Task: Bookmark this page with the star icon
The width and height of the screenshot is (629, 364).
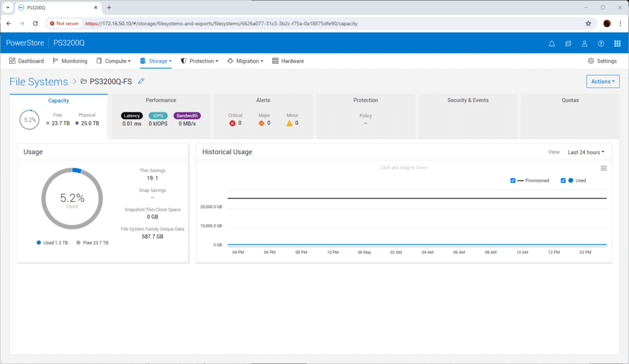Action: [588, 24]
